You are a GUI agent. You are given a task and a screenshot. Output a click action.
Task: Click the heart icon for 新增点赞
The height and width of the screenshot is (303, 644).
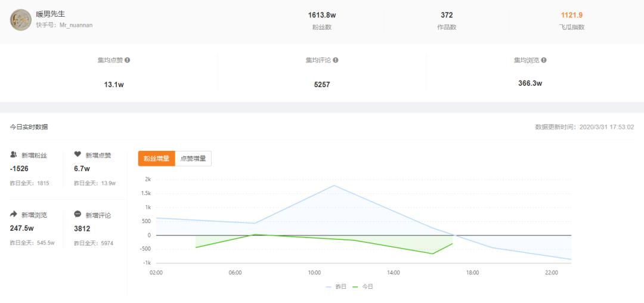click(78, 154)
